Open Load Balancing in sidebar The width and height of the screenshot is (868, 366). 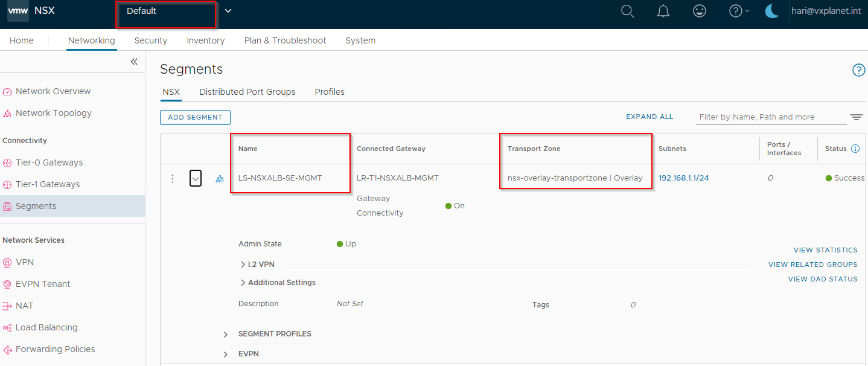pos(46,328)
